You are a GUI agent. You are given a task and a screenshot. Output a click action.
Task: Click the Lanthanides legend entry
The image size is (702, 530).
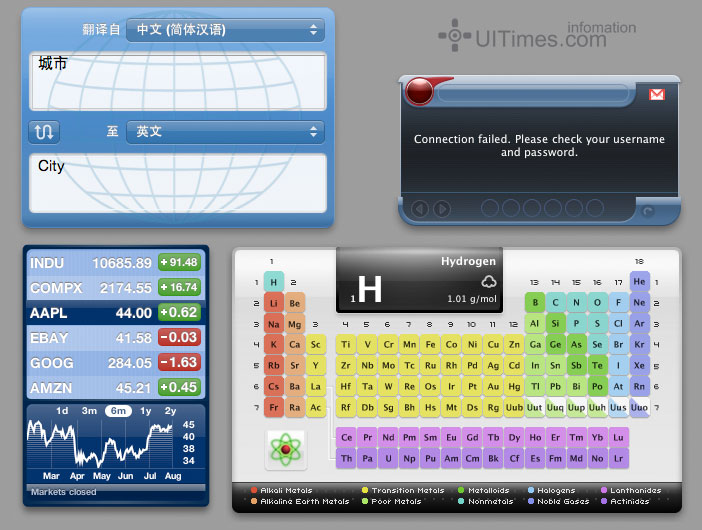coord(631,490)
